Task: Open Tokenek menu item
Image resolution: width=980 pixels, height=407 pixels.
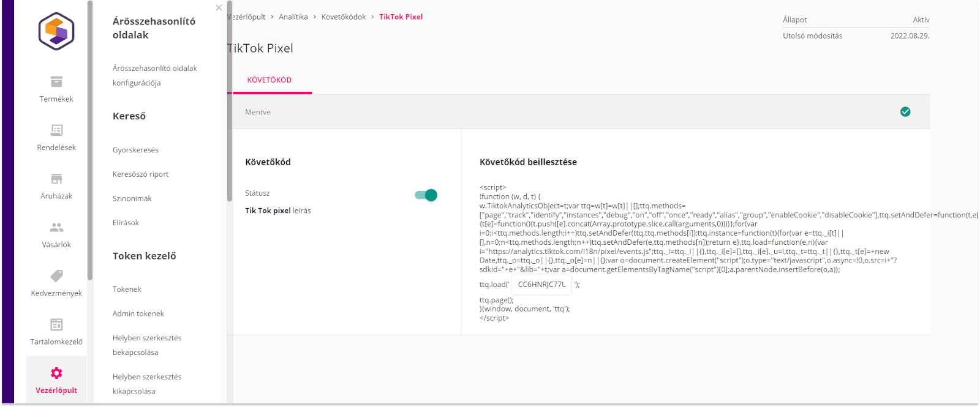Action: (x=127, y=289)
